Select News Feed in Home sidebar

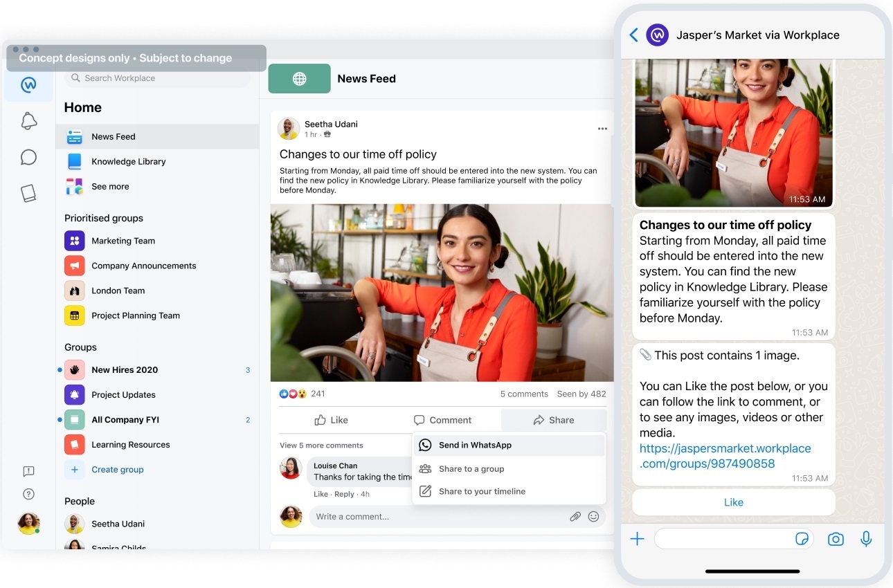click(157, 137)
